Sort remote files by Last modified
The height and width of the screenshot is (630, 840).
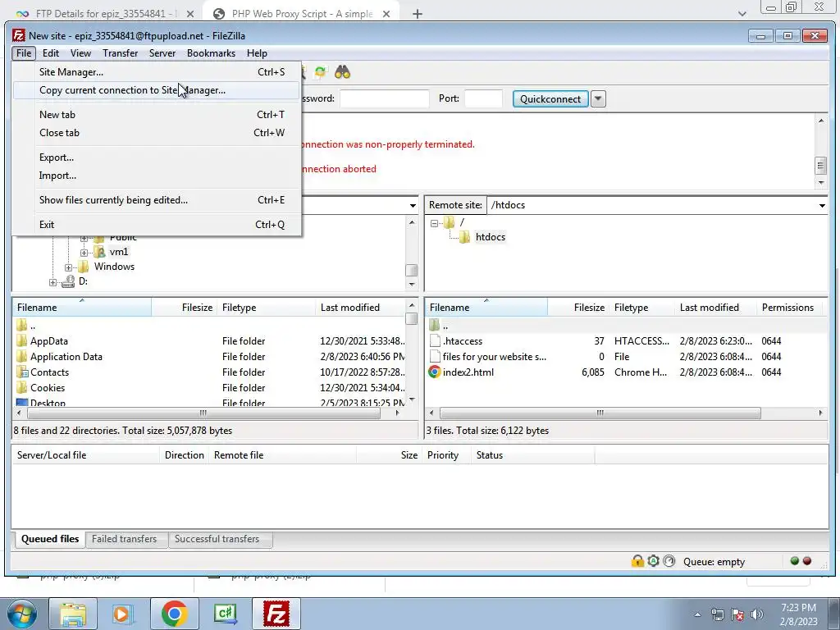(714, 308)
